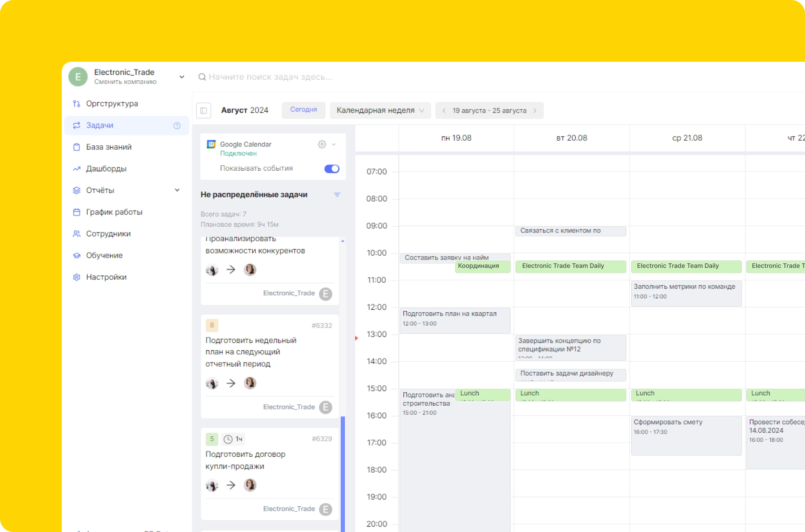805x532 pixels.
Task: Open Обучение section
Action: 126,256
